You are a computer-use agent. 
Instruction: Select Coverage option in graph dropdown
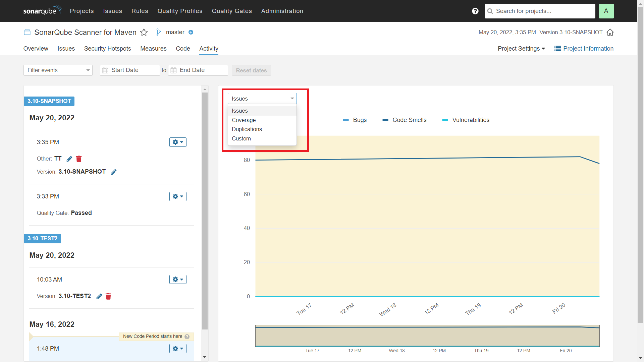coord(262,120)
